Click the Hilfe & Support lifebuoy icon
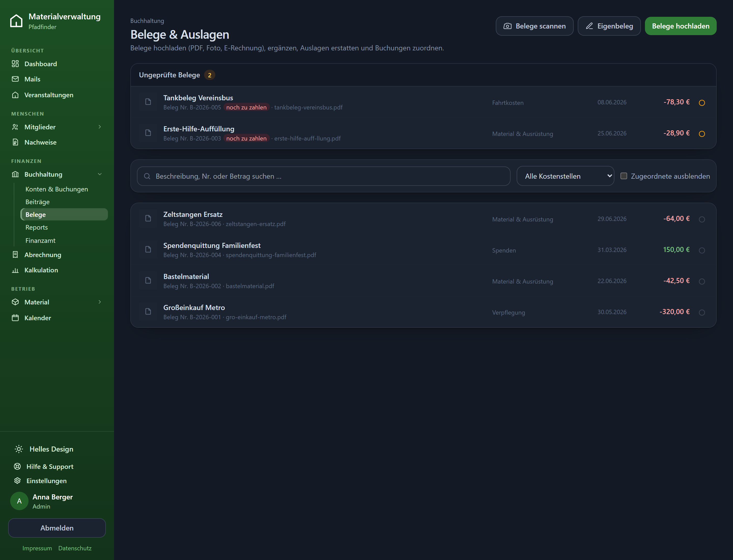 tap(17, 466)
